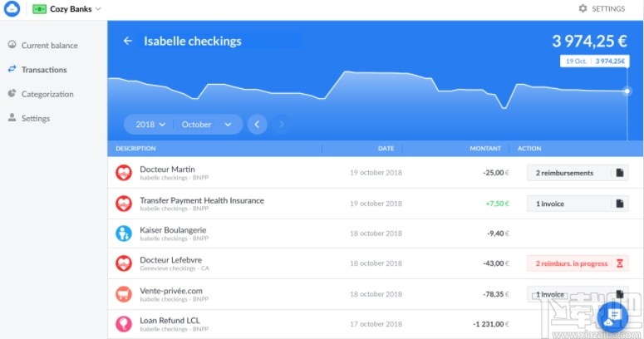
Task: Open SETTINGS in the top bar
Action: (x=602, y=9)
